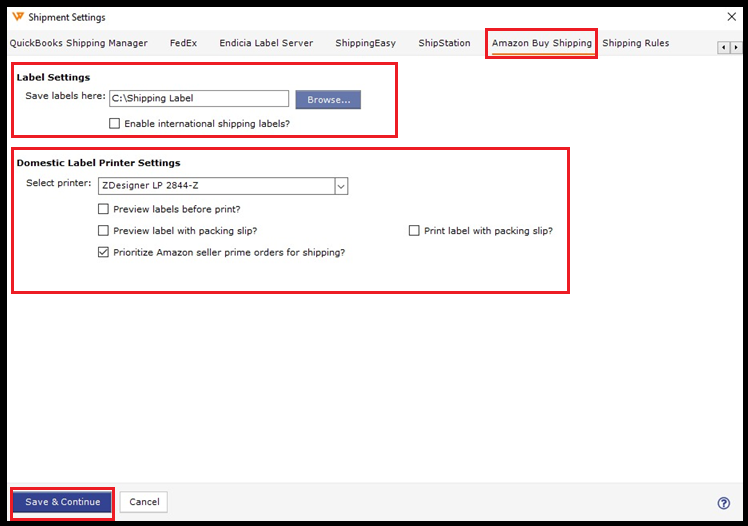Click the Browse... button
This screenshot has width=748, height=526.
[x=328, y=100]
